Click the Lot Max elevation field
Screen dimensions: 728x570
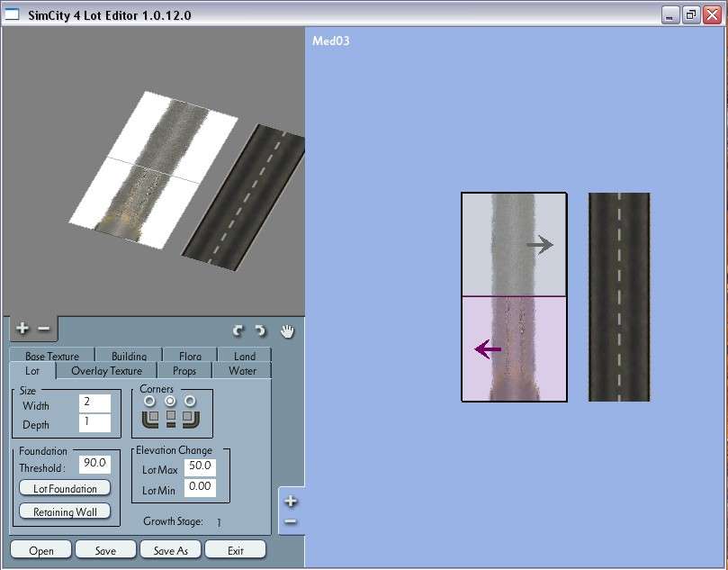pos(200,466)
